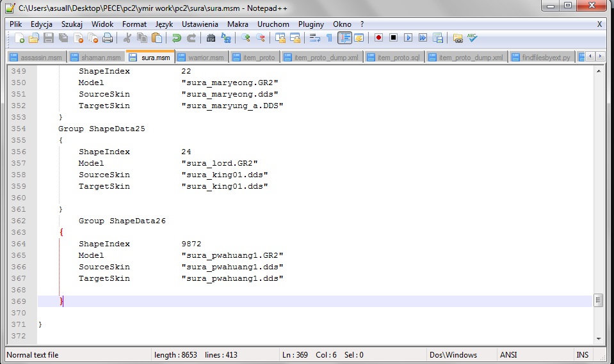Open the Widok menu
This screenshot has width=614, height=364.
click(x=102, y=24)
